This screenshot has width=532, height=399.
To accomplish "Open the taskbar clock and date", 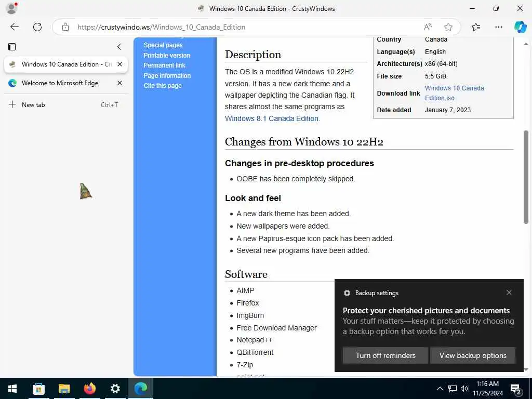I will 487,389.
